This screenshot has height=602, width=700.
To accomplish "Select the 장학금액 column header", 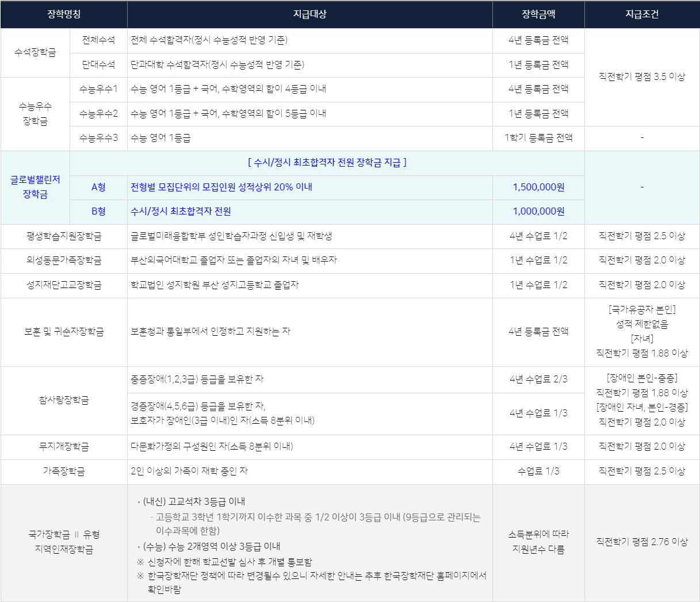I will 538,14.
